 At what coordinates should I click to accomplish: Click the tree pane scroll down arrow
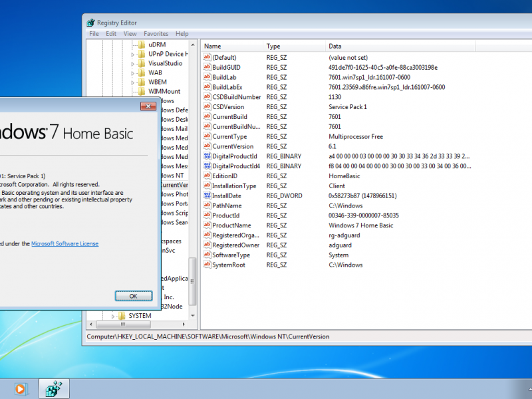(x=193, y=315)
